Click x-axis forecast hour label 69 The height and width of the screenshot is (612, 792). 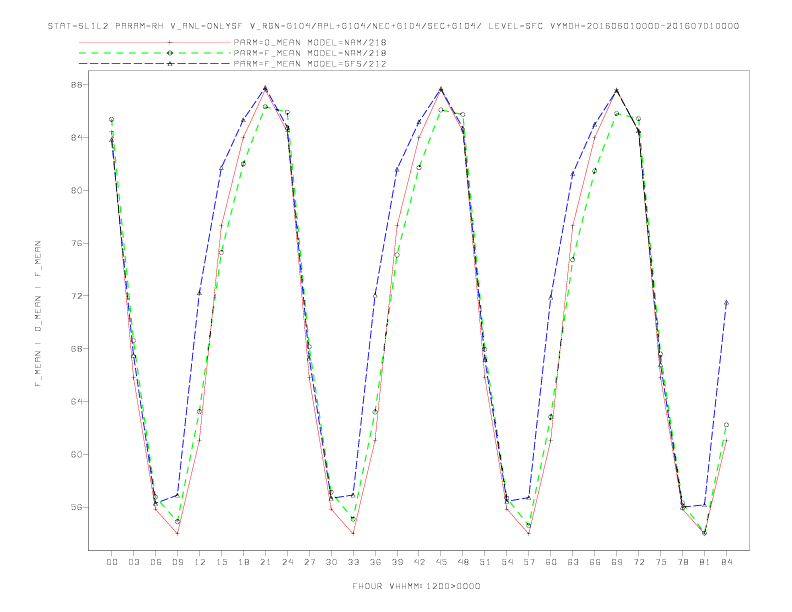617,562
